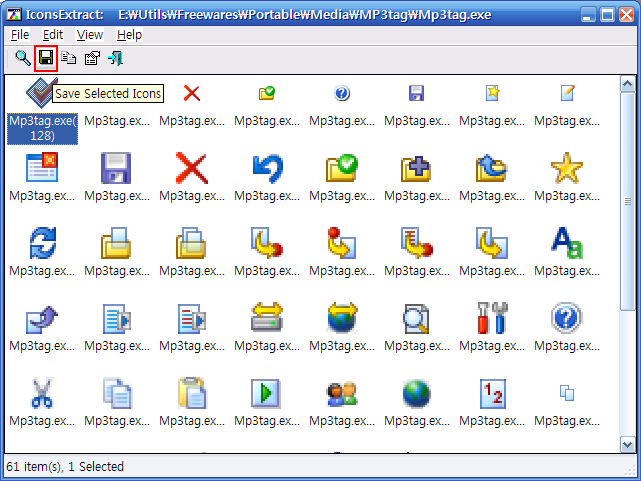Select the Aa letter case conversion icon
Screen dimensions: 641x481
click(x=567, y=243)
